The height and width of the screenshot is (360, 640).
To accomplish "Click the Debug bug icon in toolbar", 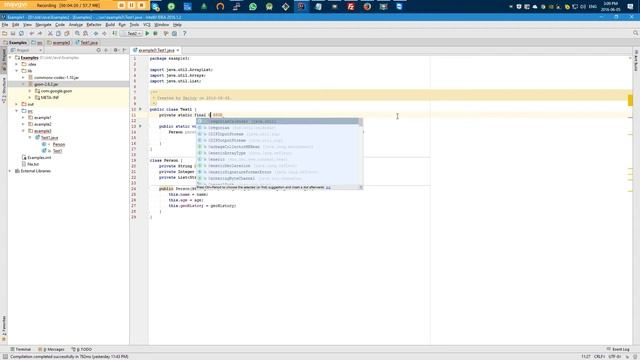I will tap(156, 33).
